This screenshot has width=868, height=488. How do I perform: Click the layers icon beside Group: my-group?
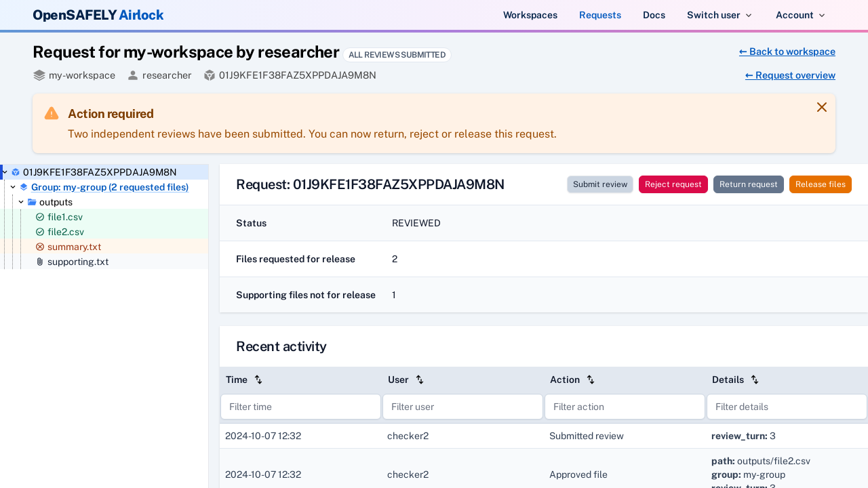(22, 186)
